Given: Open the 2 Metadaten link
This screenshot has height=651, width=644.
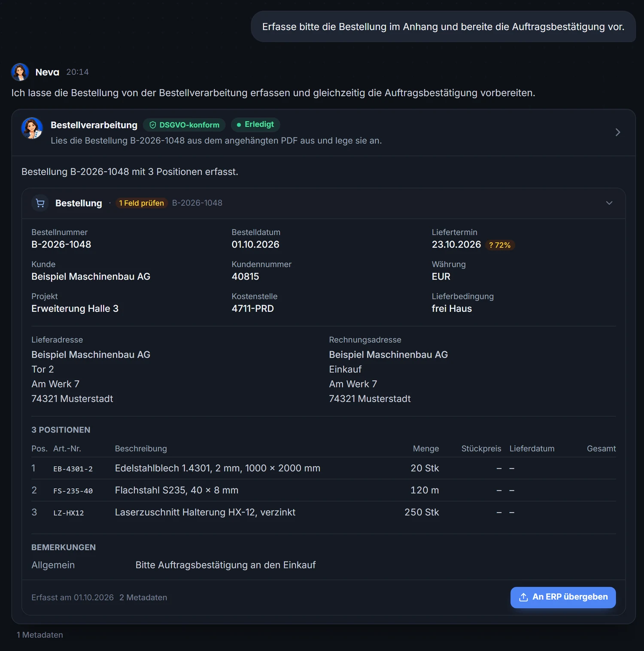Looking at the screenshot, I should (143, 597).
